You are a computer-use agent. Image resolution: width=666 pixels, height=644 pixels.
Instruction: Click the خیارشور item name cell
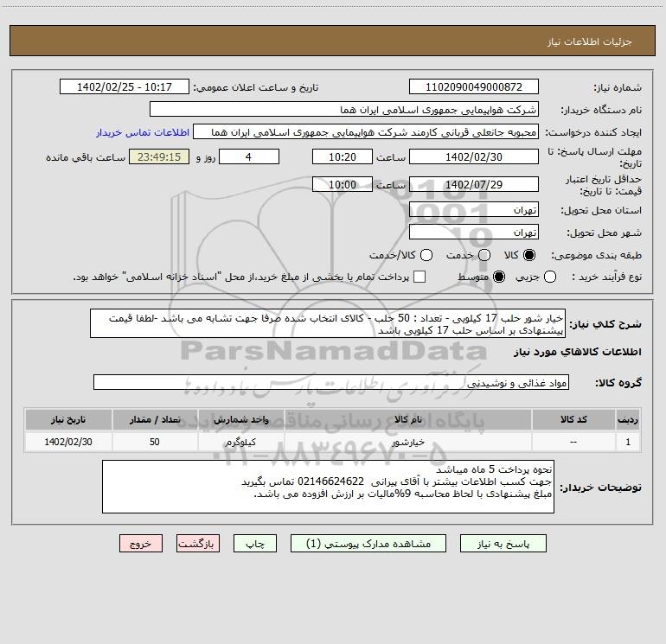(x=407, y=442)
